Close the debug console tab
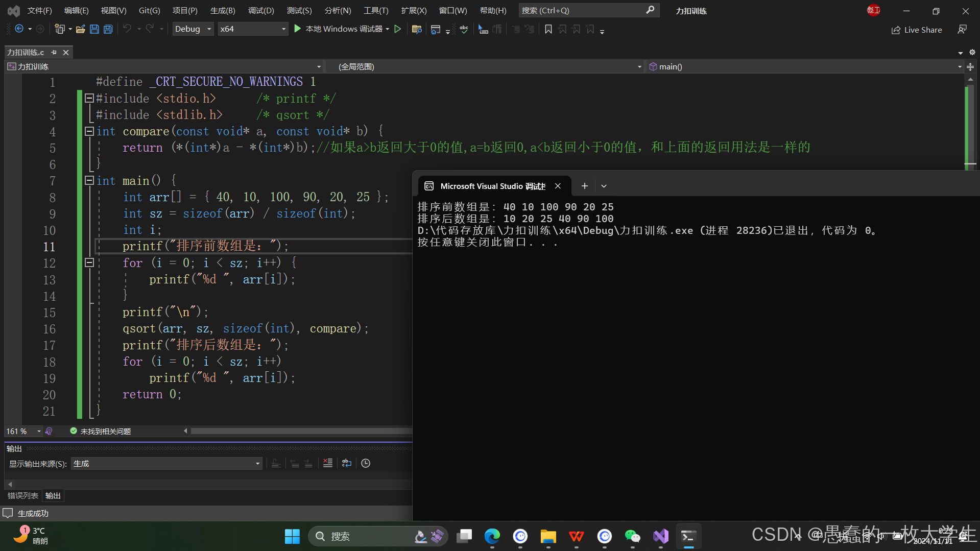This screenshot has width=980, height=551. tap(558, 186)
